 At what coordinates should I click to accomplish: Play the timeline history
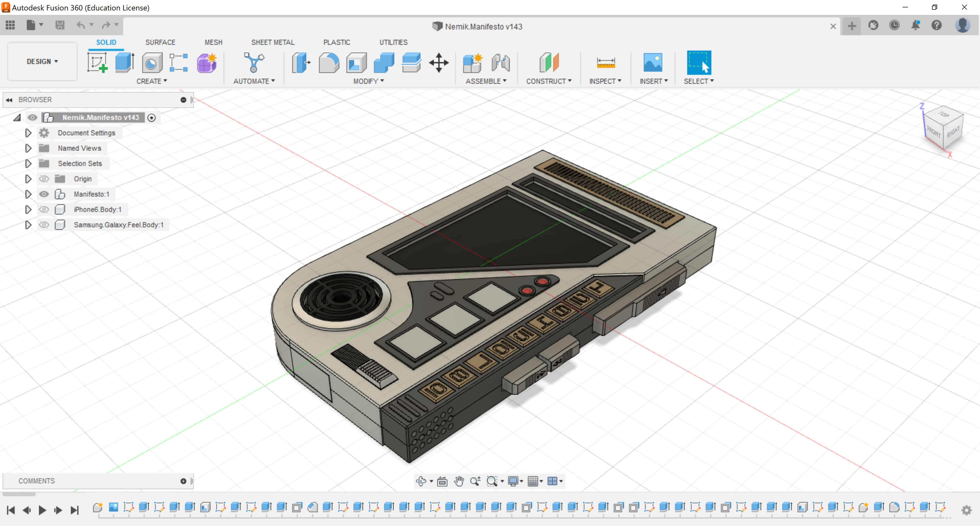[x=42, y=510]
